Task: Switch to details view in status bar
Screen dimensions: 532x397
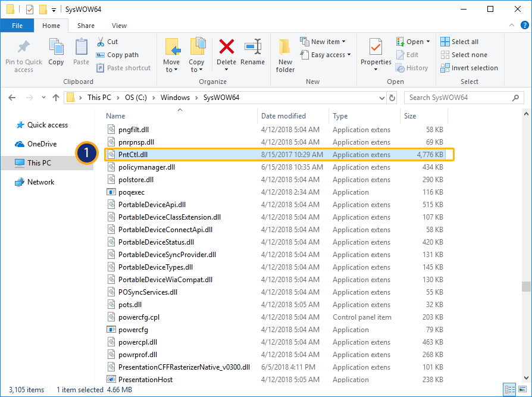Action: (509, 390)
